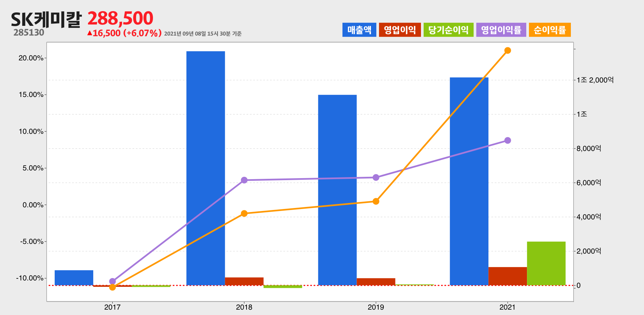Image resolution: width=644 pixels, height=315 pixels.
Task: Click the 4,000억 right axis label
Action: (589, 217)
